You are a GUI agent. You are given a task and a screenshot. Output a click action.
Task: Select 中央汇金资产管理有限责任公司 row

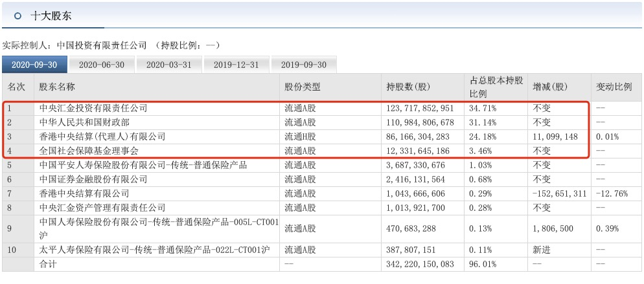click(102, 208)
